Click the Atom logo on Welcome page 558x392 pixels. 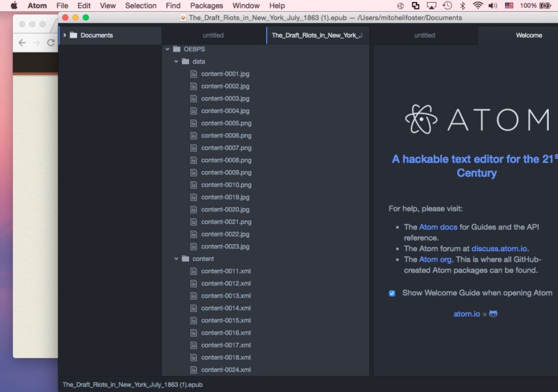pyautogui.click(x=421, y=119)
